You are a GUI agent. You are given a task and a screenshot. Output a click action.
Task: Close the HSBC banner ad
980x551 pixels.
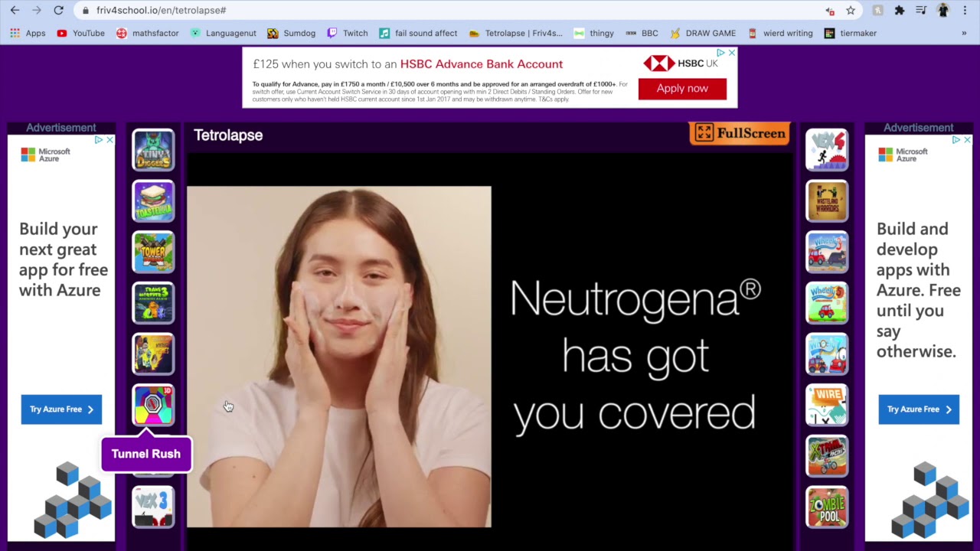[x=732, y=53]
